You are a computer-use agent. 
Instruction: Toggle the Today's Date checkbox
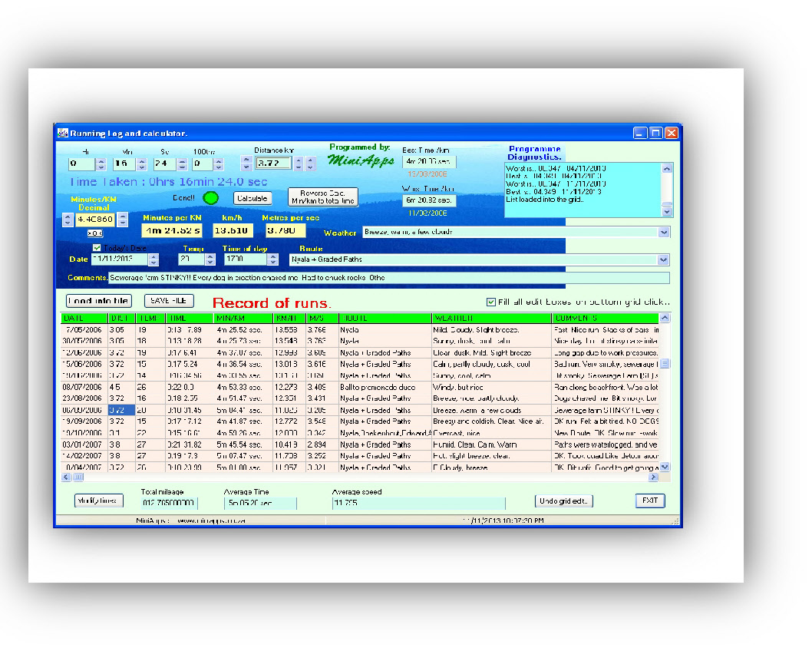click(97, 248)
